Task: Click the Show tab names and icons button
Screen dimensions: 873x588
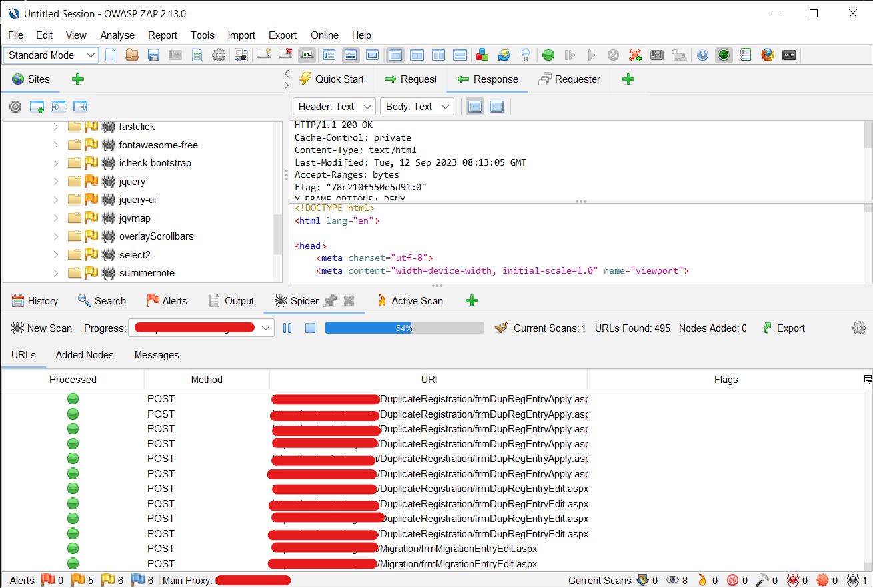Action: click(307, 55)
